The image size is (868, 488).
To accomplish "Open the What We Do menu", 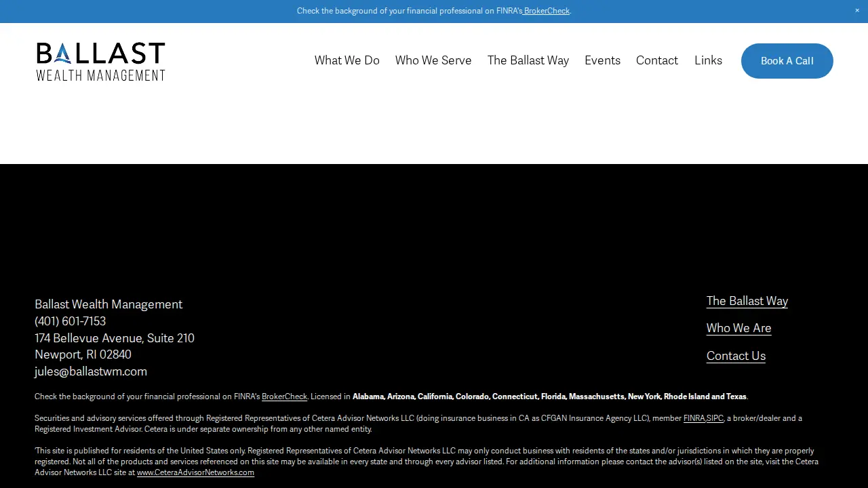I will (347, 60).
